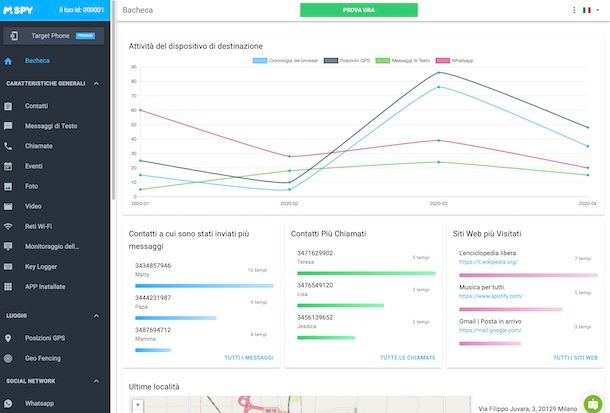Click the Key Logger keyboard icon
610x413 pixels.
pyautogui.click(x=8, y=267)
